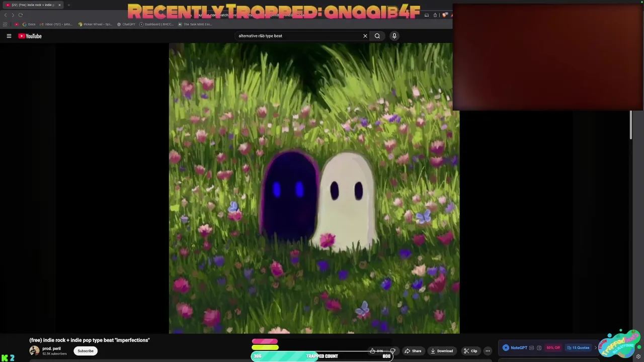Open the Picker Wheel bookmark
644x362 pixels.
tap(95, 24)
